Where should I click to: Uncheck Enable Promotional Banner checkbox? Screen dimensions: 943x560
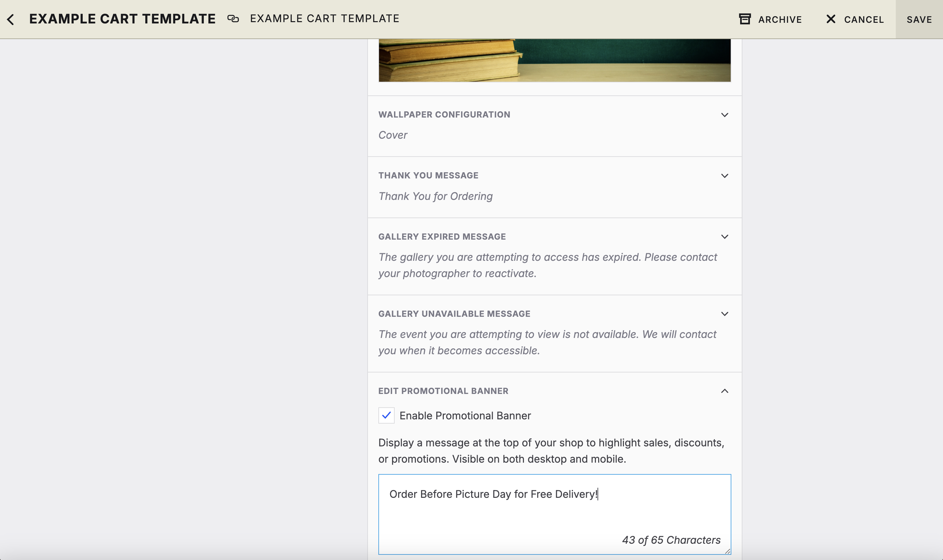coord(386,415)
